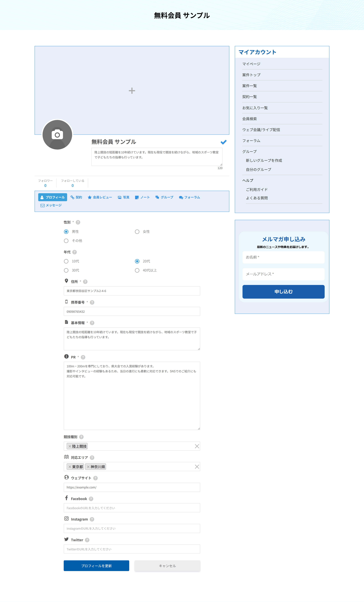
Task: Remove the 東京都 area tag
Action: 70,467
